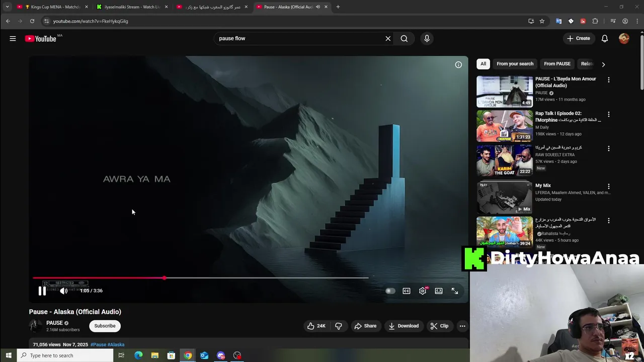Reload the page
Viewport: 644px width, 362px height.
click(32, 21)
